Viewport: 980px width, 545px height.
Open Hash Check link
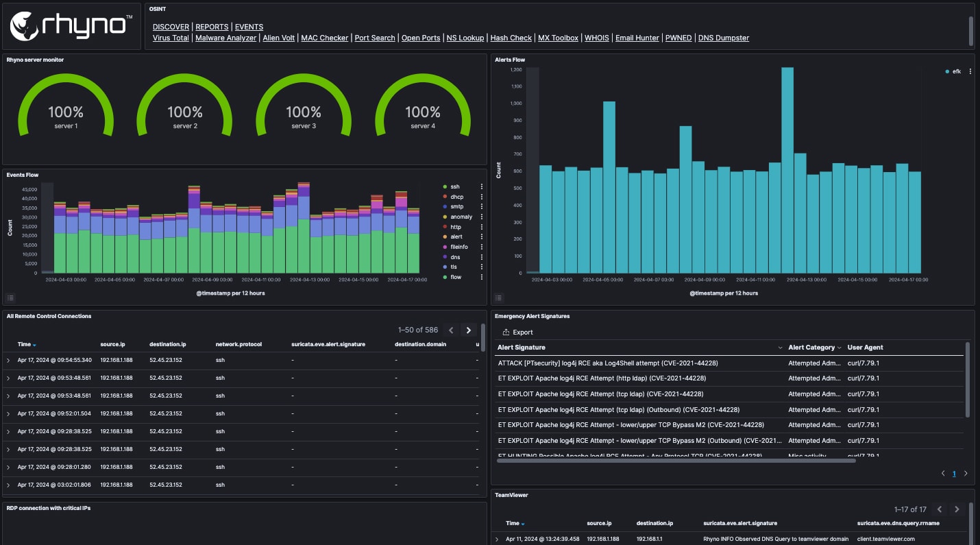point(511,38)
